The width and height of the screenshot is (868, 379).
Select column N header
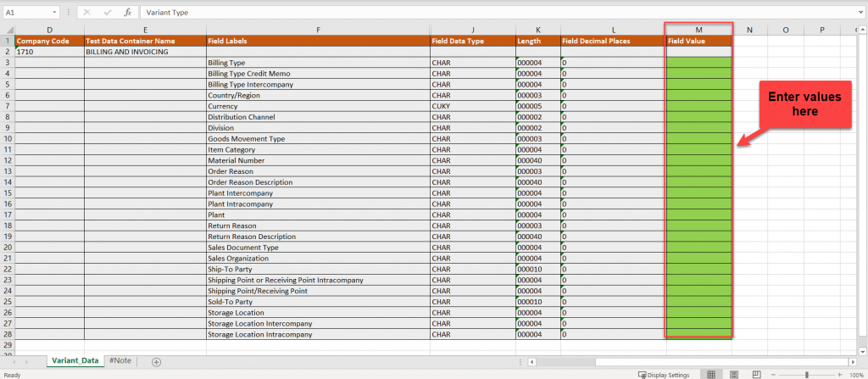click(749, 30)
